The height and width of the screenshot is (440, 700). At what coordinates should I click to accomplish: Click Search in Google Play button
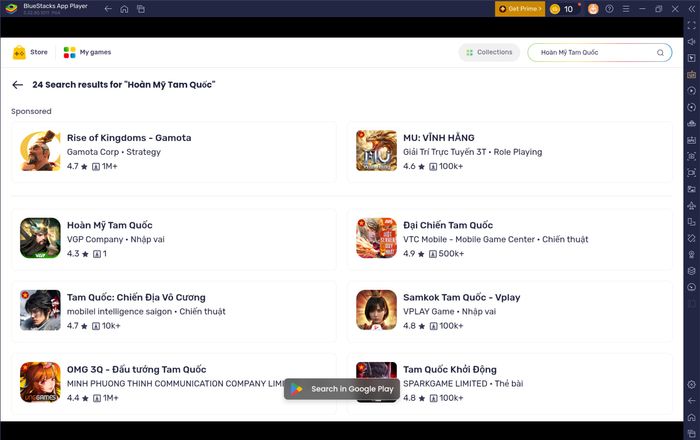coord(342,389)
